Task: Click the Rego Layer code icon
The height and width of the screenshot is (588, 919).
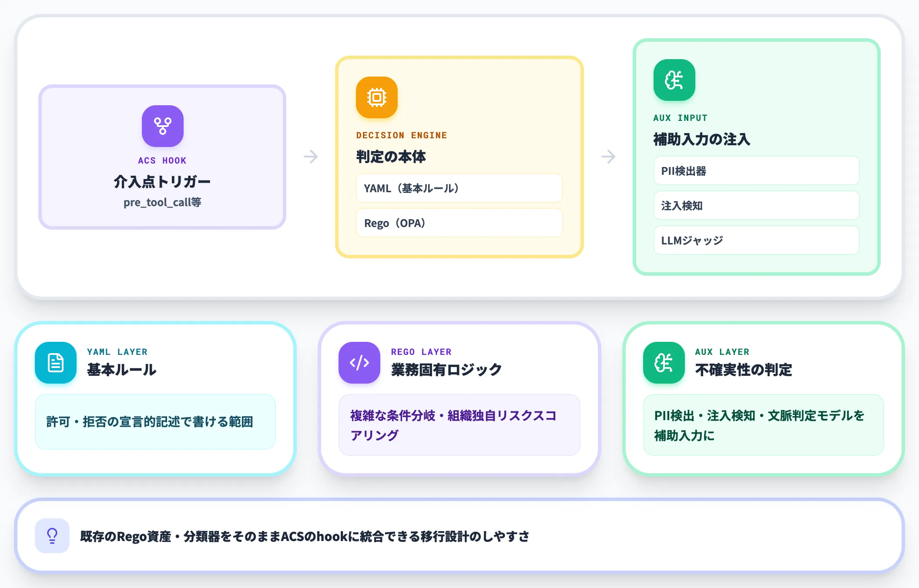Action: (359, 363)
